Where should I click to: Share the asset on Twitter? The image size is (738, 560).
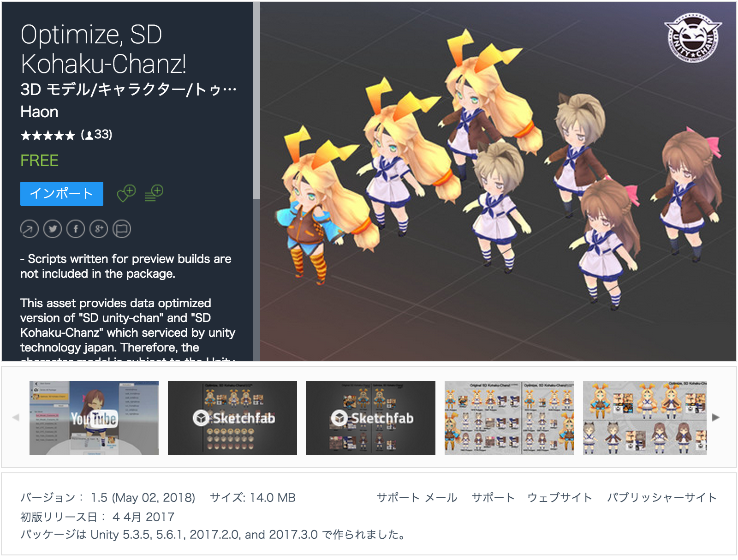point(53,228)
